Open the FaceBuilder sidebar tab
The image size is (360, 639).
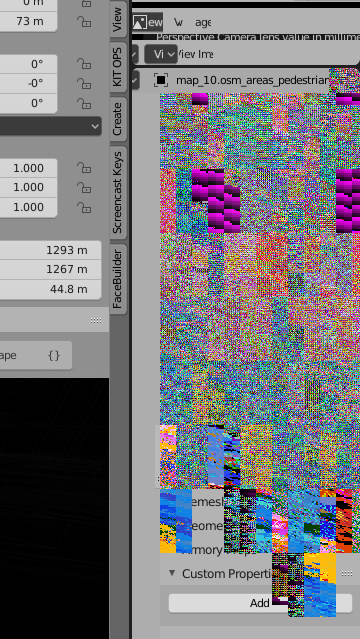coord(117,279)
